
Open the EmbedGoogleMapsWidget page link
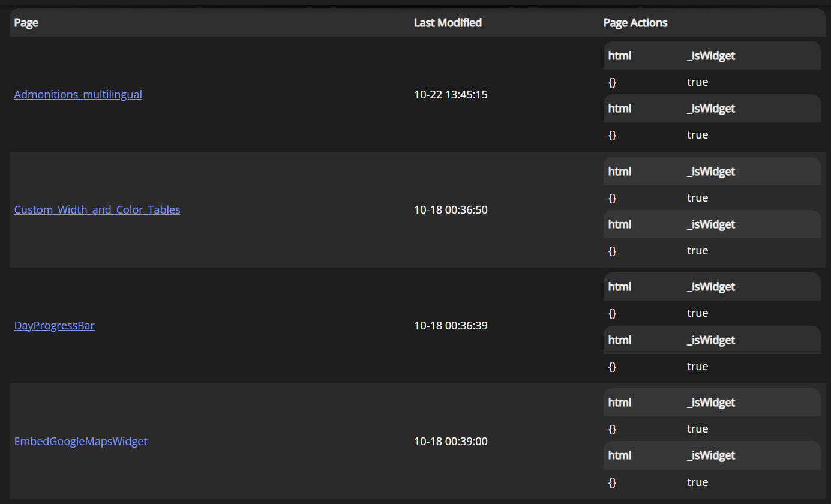[81, 442]
